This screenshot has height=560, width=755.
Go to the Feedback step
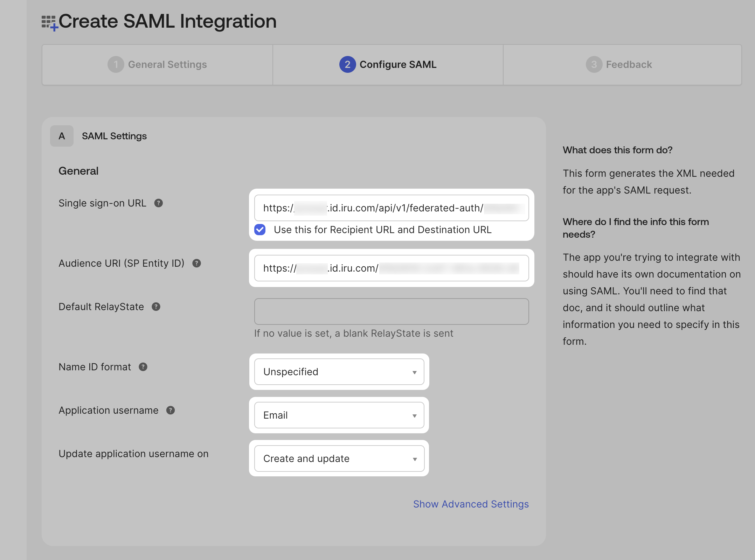point(622,64)
